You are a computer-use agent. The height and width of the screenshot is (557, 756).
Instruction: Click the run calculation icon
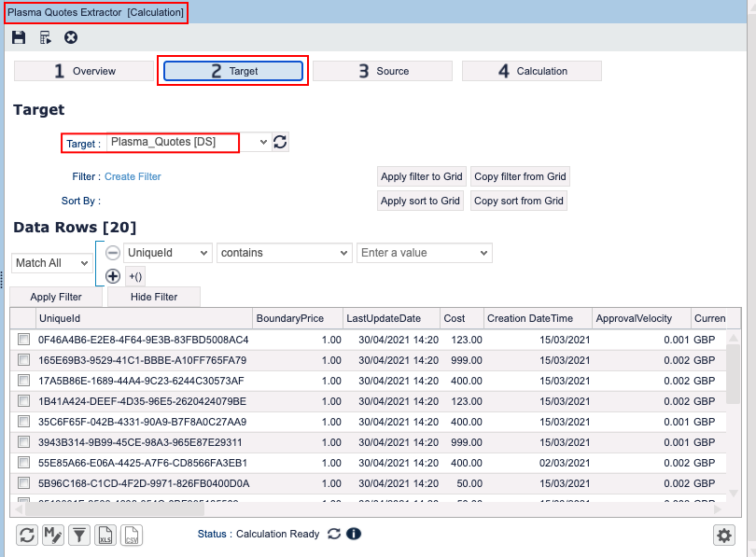click(x=45, y=37)
